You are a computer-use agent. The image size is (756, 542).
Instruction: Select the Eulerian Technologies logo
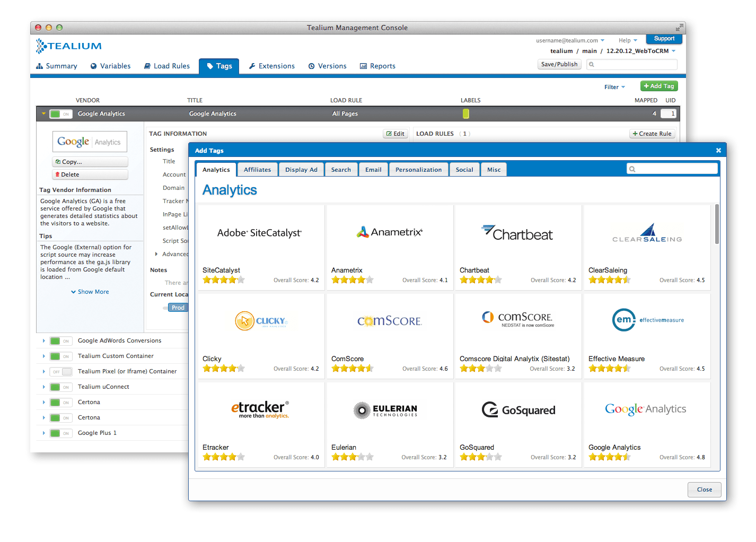tap(385, 410)
